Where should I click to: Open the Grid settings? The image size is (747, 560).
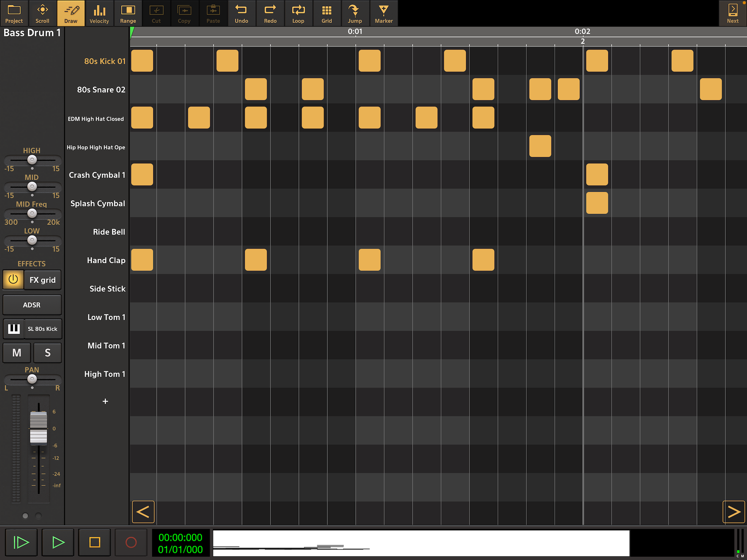[x=326, y=13]
